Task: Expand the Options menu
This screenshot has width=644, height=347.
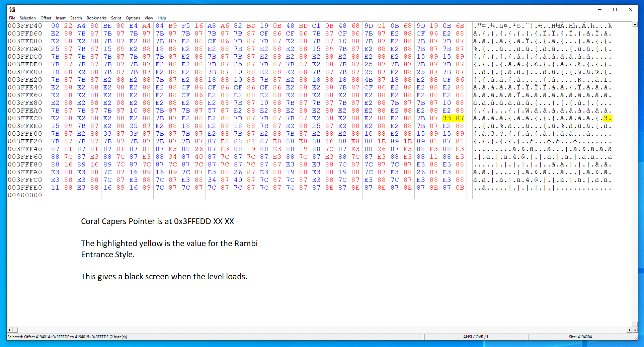Action: coord(133,18)
